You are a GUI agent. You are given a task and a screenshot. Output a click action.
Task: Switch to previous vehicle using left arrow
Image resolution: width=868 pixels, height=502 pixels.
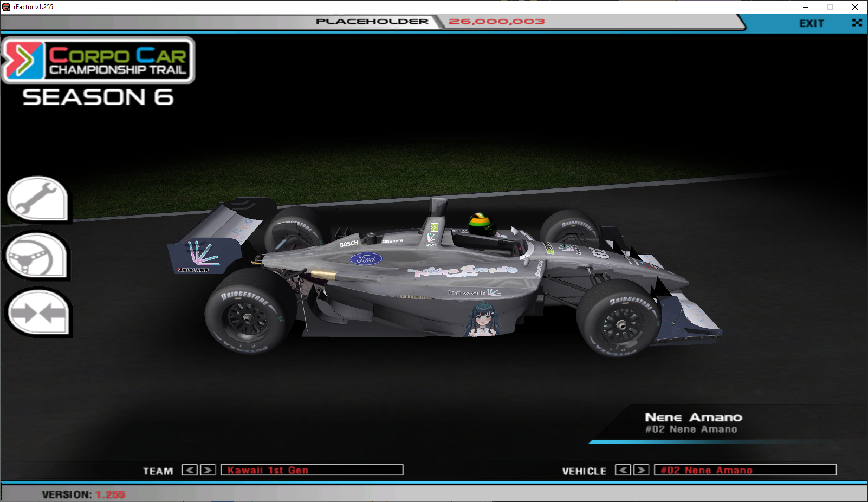tap(623, 470)
